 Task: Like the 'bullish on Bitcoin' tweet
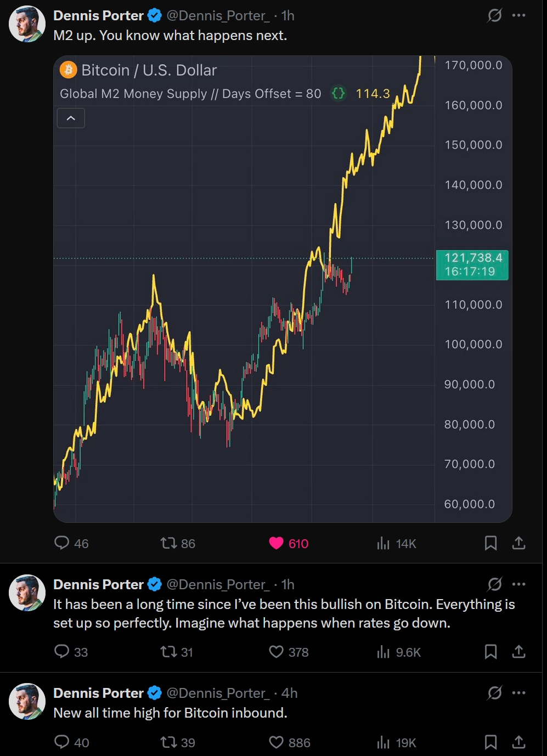pos(277,652)
